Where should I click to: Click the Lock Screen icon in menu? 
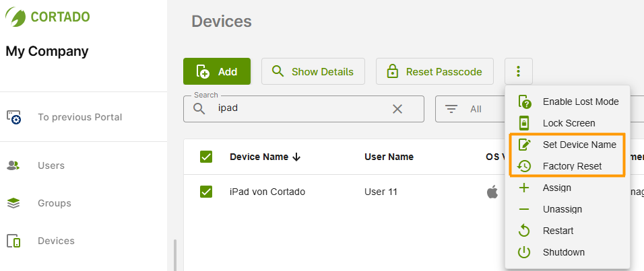pyautogui.click(x=525, y=123)
